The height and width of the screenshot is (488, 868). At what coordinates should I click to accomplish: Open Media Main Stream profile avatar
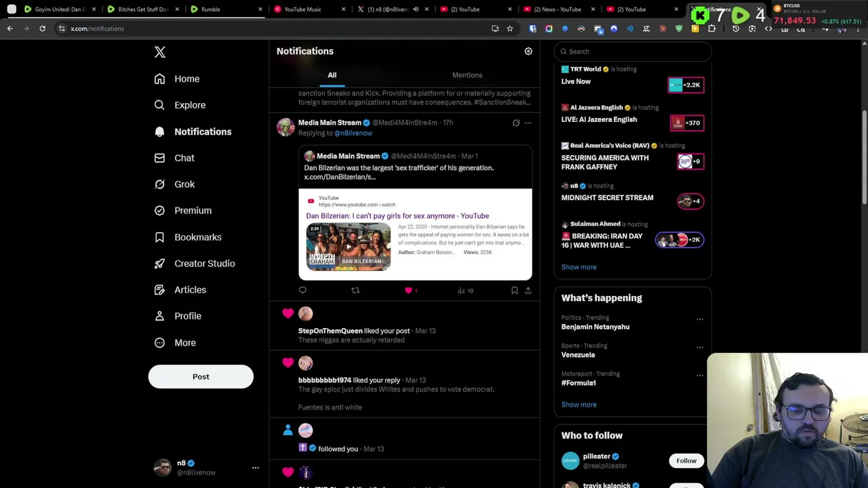tap(285, 127)
